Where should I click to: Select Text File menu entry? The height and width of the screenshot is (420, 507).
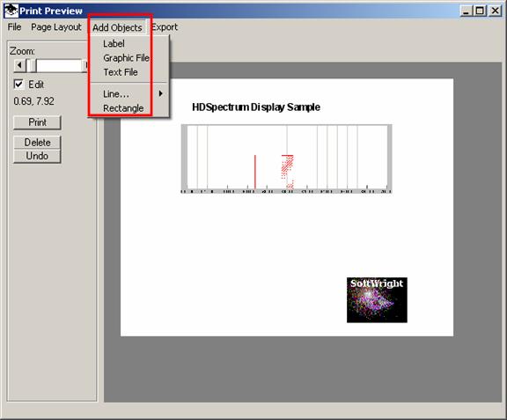[121, 72]
